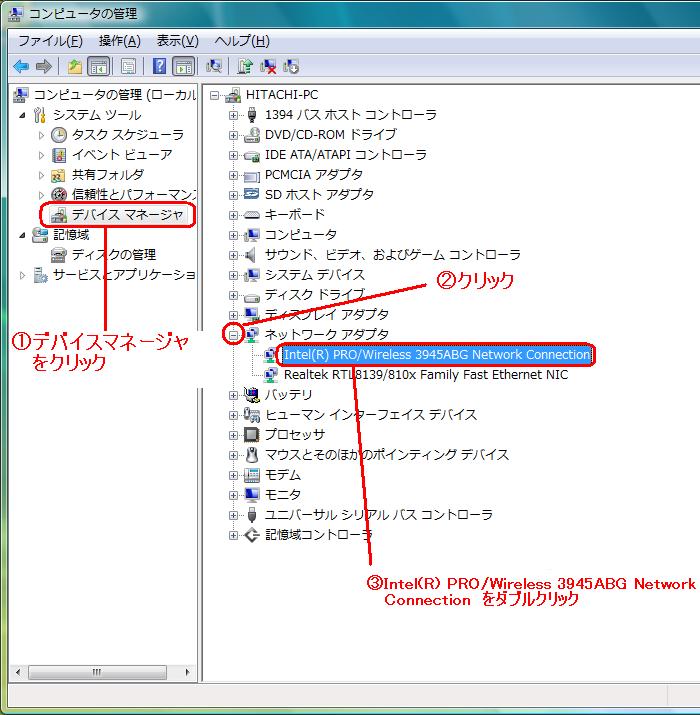This screenshot has width=700, height=715.
Task: Click the Up one level folder icon
Action: tap(74, 67)
